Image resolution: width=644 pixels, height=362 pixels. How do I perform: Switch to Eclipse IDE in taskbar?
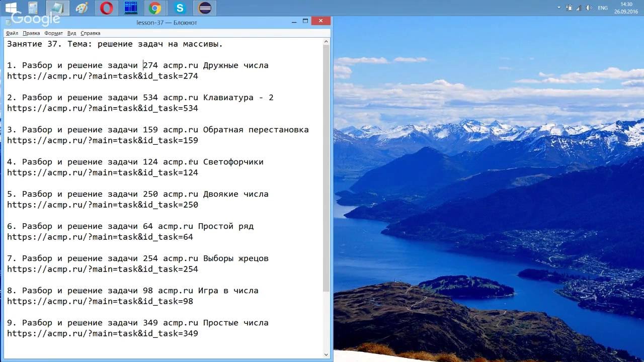204,8
